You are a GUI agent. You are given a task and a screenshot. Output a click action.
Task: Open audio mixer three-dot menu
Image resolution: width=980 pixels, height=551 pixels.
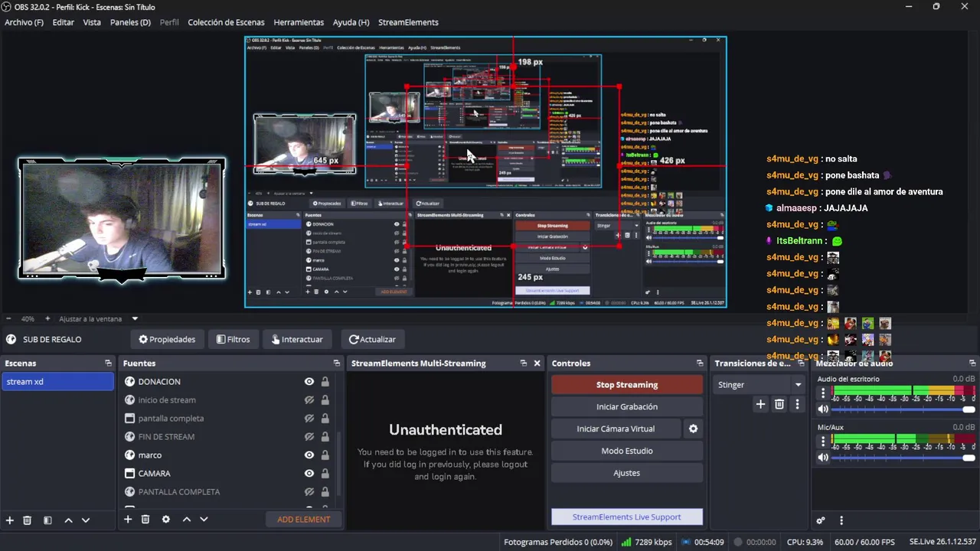tap(841, 520)
